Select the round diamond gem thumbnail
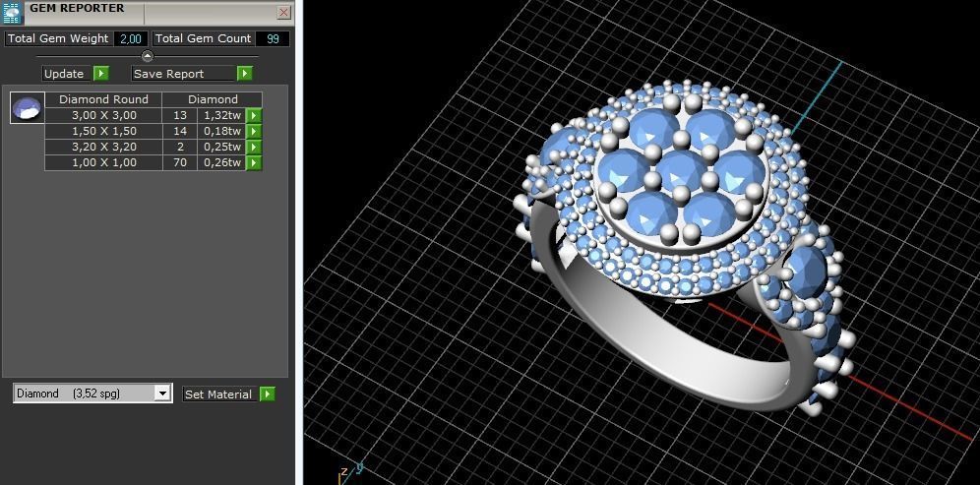The width and height of the screenshot is (980, 485). click(28, 107)
